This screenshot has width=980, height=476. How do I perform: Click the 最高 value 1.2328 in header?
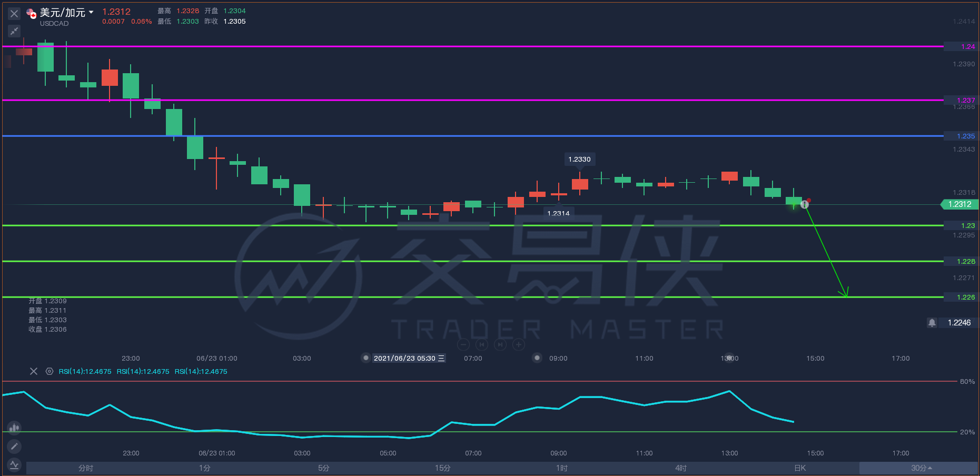[188, 11]
